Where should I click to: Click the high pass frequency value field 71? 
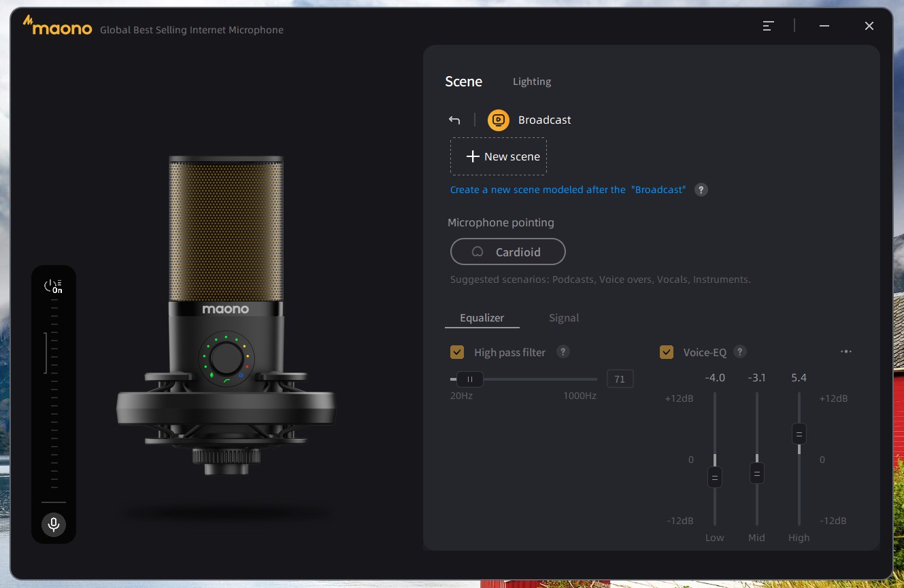[x=620, y=379]
